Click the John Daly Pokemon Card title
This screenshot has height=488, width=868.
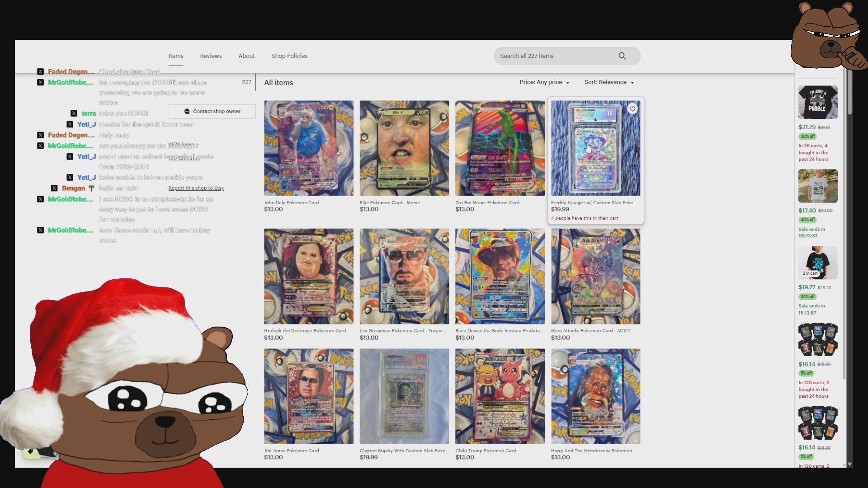click(291, 202)
